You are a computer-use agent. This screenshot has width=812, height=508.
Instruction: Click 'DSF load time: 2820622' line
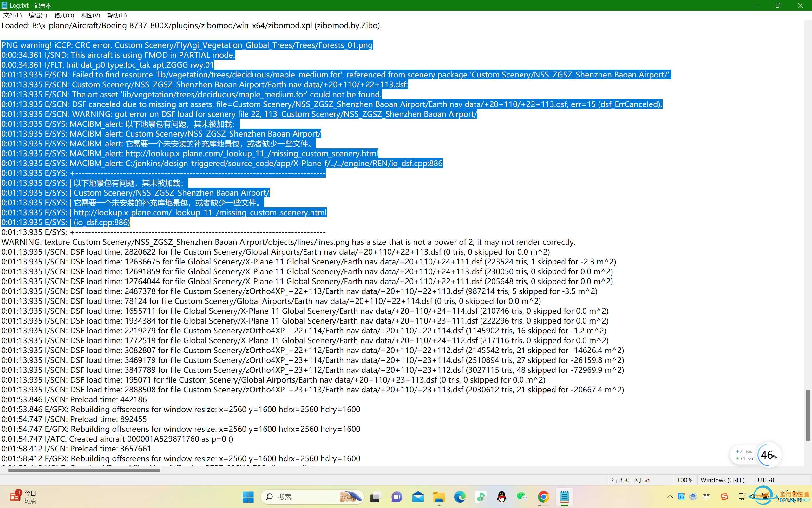[275, 252]
